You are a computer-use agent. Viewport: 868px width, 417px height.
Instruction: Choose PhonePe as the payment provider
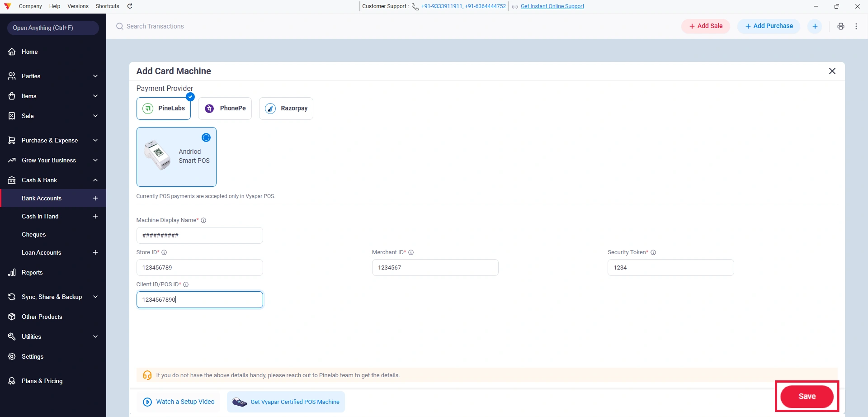click(x=225, y=109)
